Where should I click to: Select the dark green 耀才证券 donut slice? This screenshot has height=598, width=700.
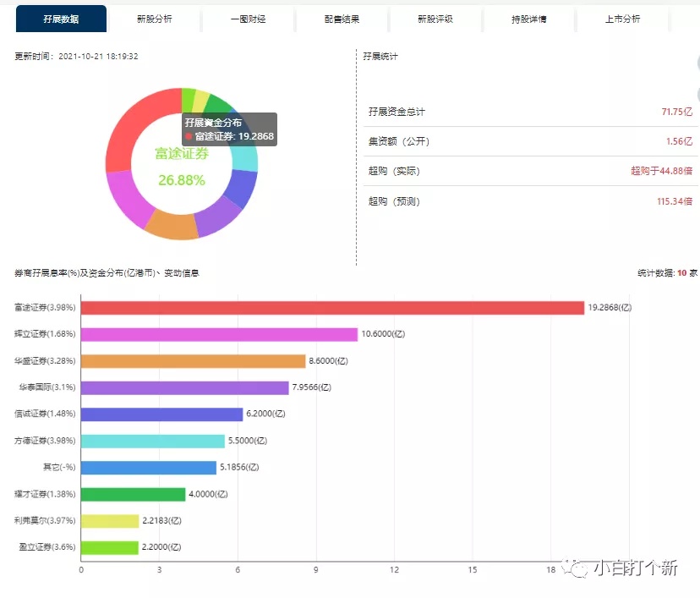pos(219,103)
